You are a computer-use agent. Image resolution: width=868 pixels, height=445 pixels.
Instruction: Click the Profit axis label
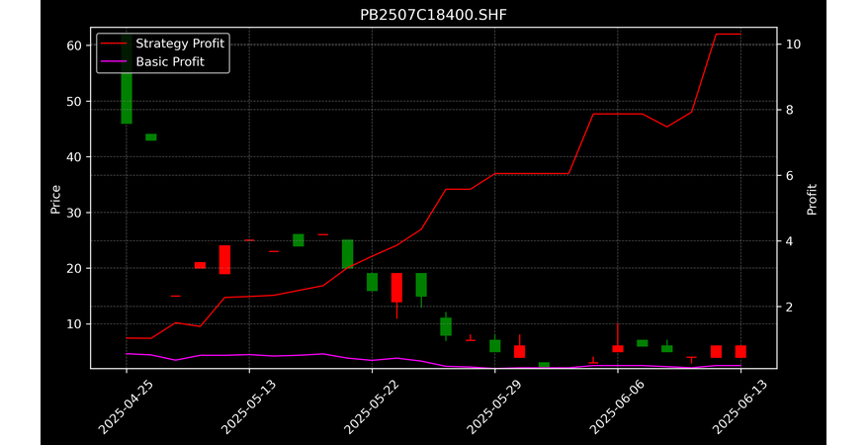812,199
